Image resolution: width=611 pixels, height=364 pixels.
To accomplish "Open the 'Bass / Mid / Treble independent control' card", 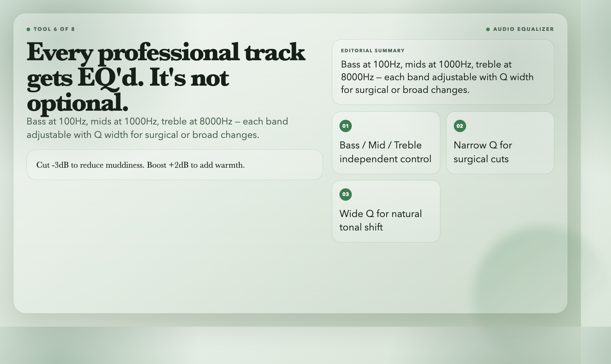I will pos(386,143).
